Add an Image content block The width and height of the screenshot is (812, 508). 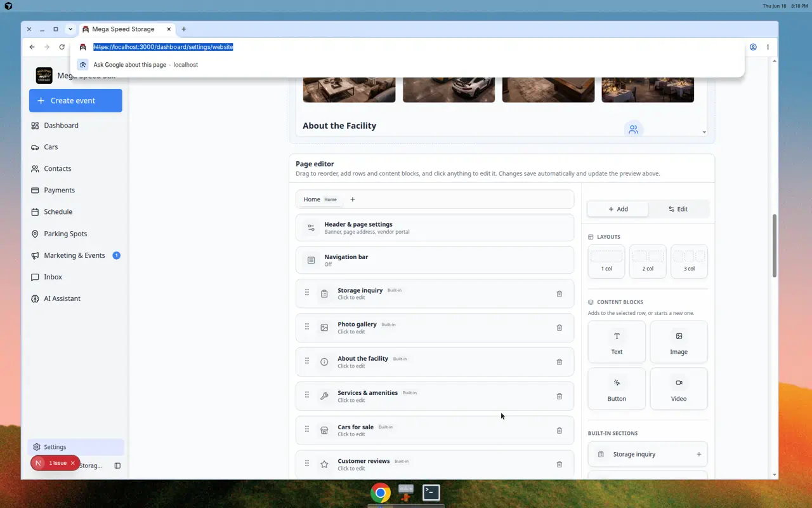click(679, 342)
